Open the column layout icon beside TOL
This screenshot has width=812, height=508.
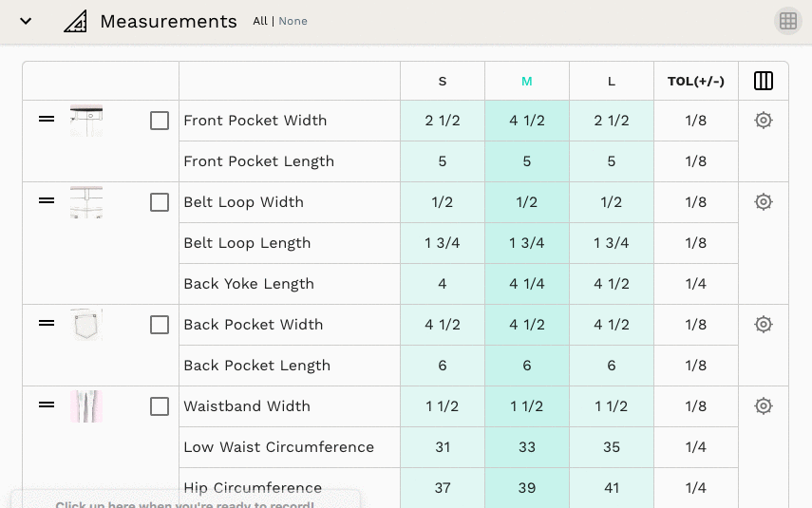coord(764,81)
